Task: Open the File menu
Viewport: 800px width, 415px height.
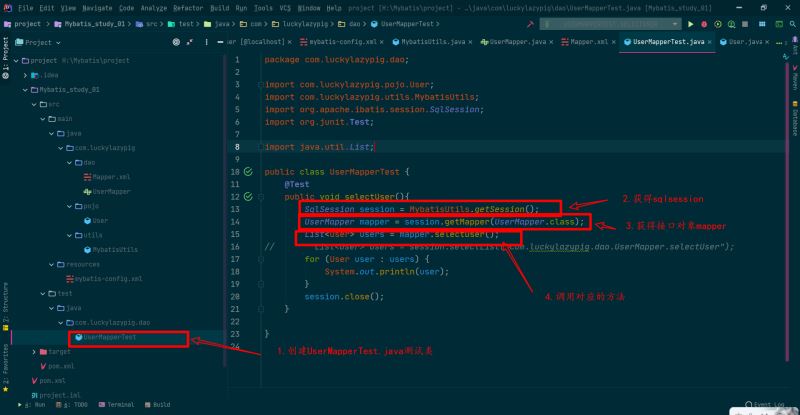Action: click(25, 8)
